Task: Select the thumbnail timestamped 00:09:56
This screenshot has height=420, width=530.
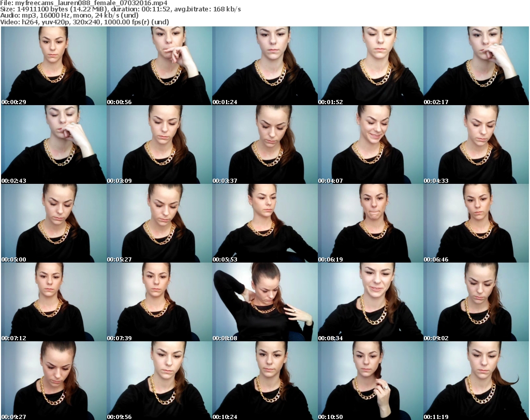Action: tap(159, 381)
